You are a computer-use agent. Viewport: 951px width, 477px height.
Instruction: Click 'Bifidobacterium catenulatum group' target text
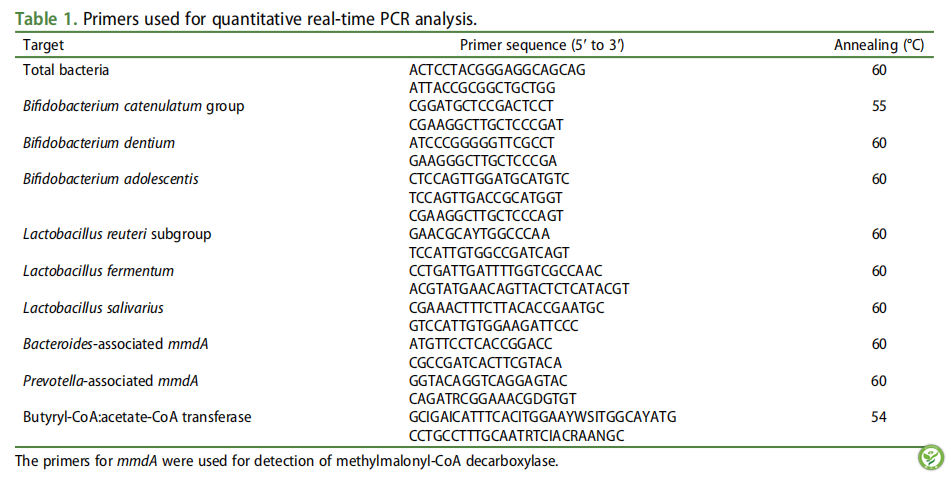[x=133, y=106]
